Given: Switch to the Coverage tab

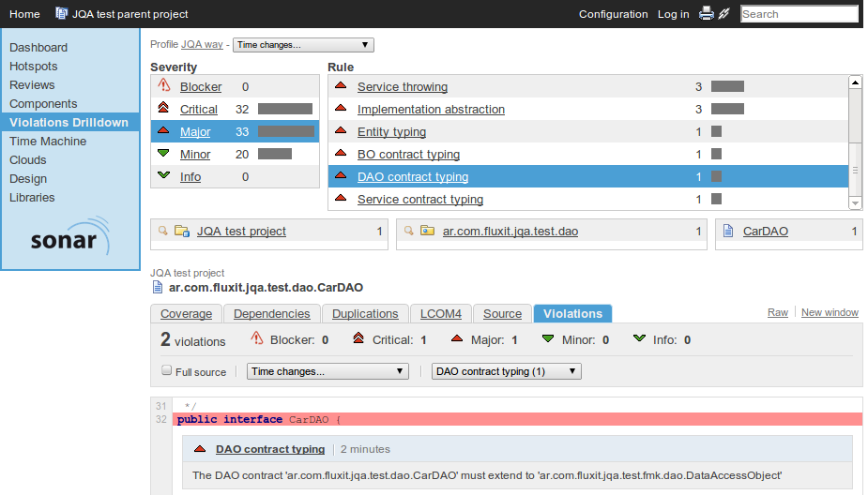Looking at the screenshot, I should [x=186, y=313].
